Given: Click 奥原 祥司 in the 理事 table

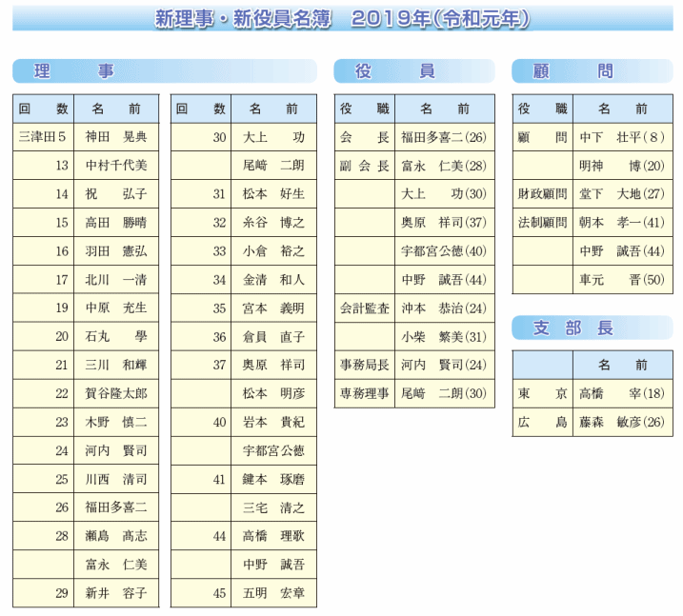Looking at the screenshot, I should [x=273, y=365].
